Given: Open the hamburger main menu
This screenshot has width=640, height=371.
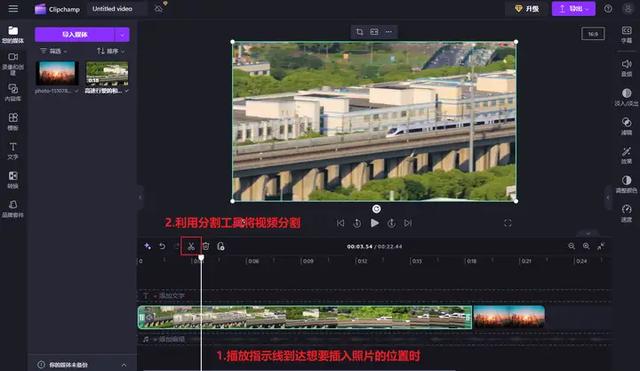Looking at the screenshot, I should click(13, 9).
